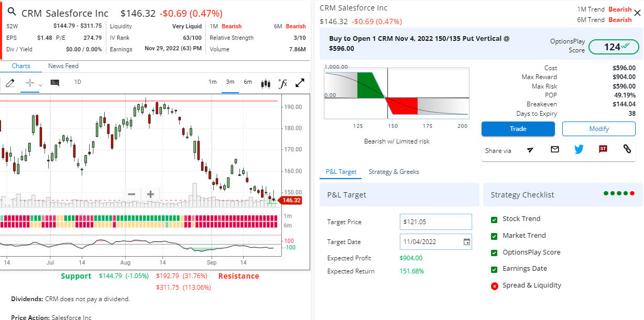Image resolution: width=644 pixels, height=320 pixels.
Task: Click the Earnings date Nov 29, 2022 value
Action: (173, 49)
